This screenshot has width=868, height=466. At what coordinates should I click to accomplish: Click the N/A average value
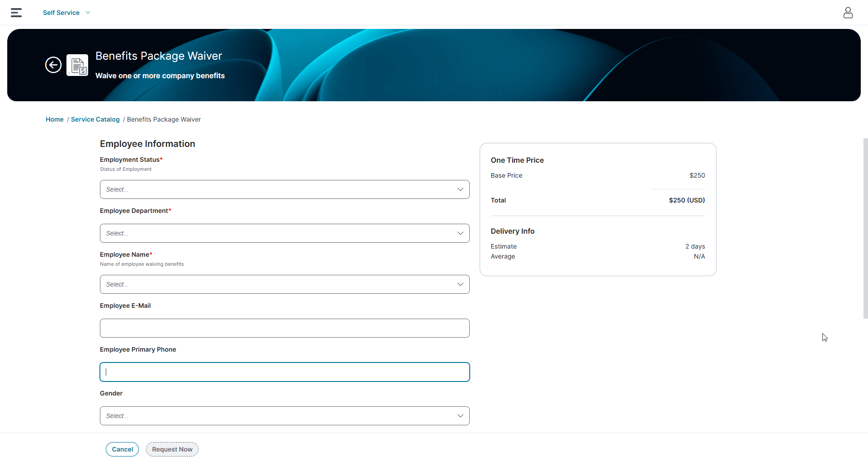[x=699, y=256]
